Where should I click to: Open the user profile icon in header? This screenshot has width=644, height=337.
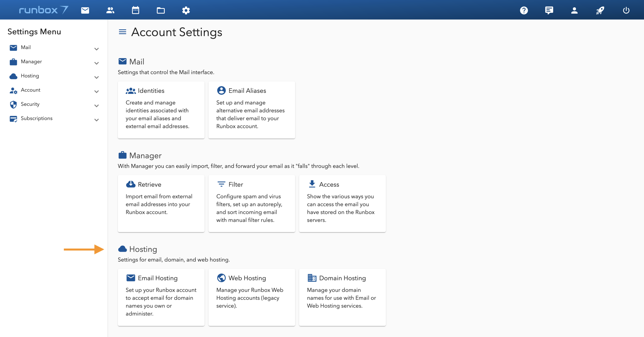pos(574,10)
